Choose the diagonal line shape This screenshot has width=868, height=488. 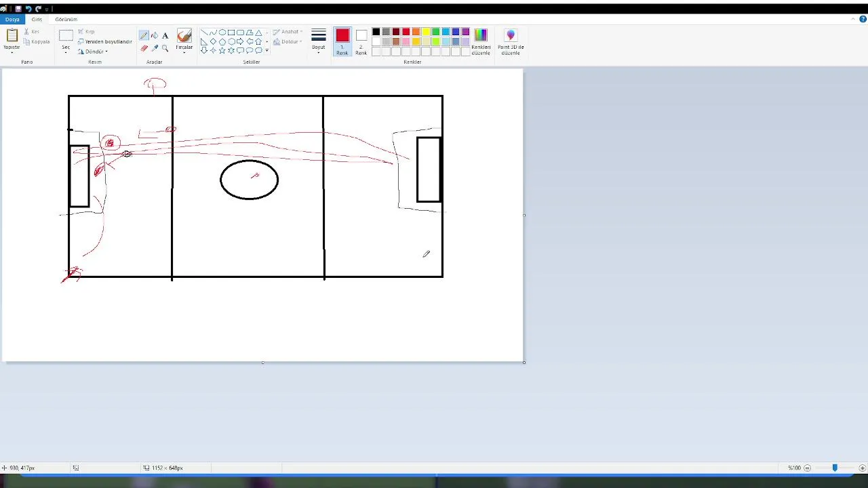204,32
